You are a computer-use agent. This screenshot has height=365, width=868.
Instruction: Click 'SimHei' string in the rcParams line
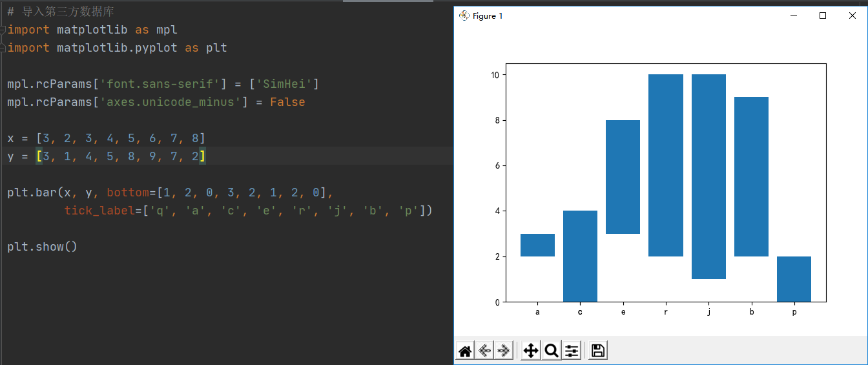coord(285,84)
